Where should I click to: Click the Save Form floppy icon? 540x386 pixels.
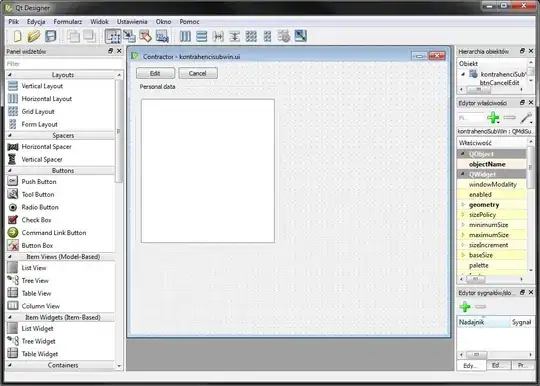coord(51,36)
